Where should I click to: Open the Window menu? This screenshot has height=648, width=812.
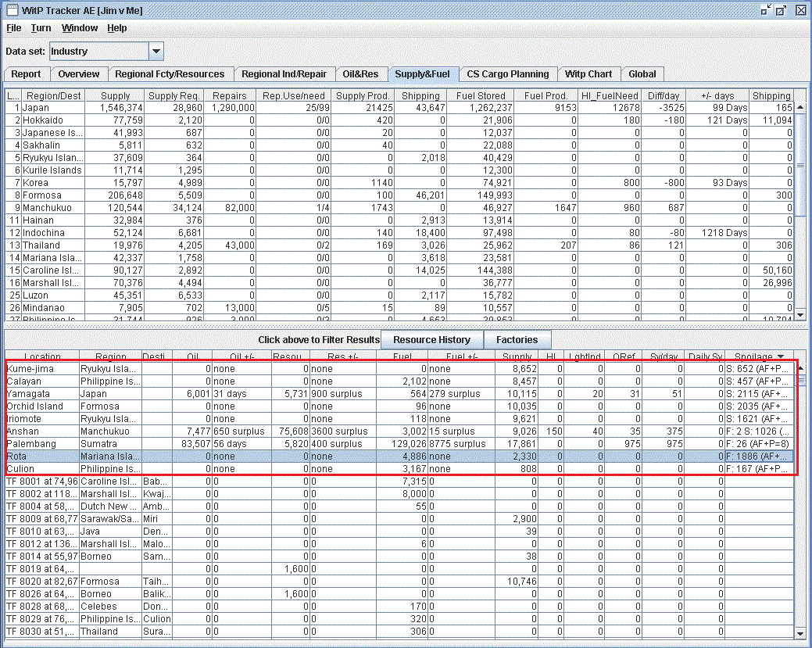[80, 28]
